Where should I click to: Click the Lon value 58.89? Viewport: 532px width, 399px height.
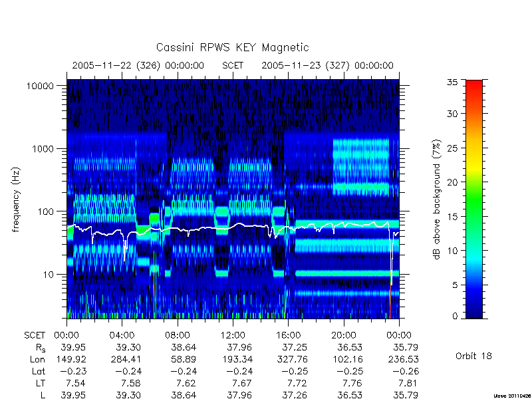(184, 359)
